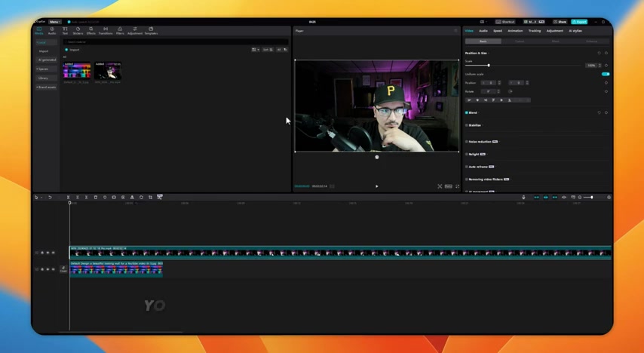Screen dimensions: 644x353
Task: Switch to the Animation tab
Action: pyautogui.click(x=515, y=31)
